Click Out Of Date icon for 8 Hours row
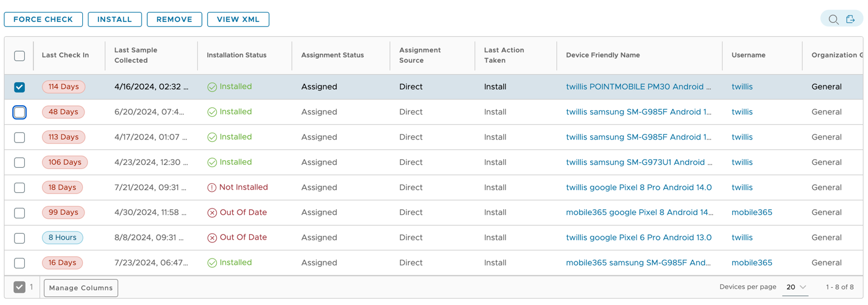 point(212,238)
